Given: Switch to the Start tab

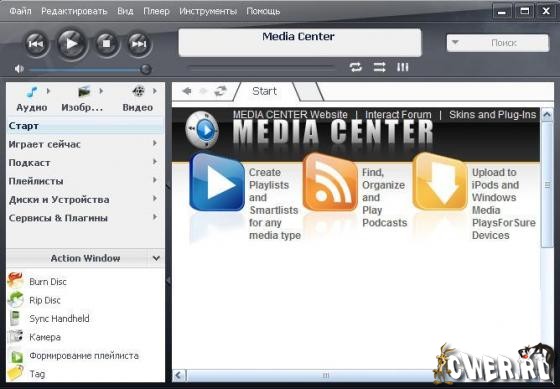Looking at the screenshot, I should (x=265, y=91).
